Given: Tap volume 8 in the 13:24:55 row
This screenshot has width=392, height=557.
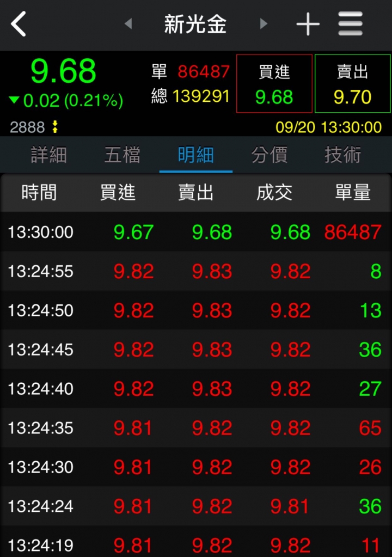Looking at the screenshot, I should tap(376, 271).
